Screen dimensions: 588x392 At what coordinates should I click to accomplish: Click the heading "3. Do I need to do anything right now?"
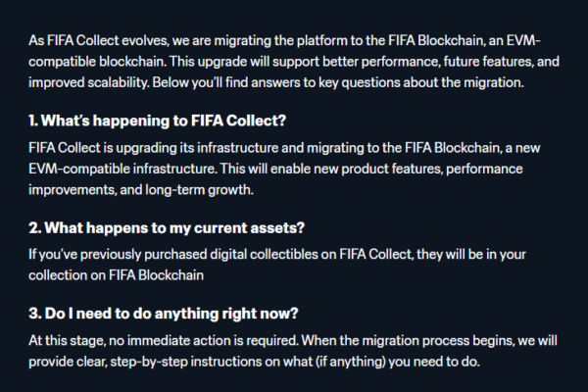(164, 314)
